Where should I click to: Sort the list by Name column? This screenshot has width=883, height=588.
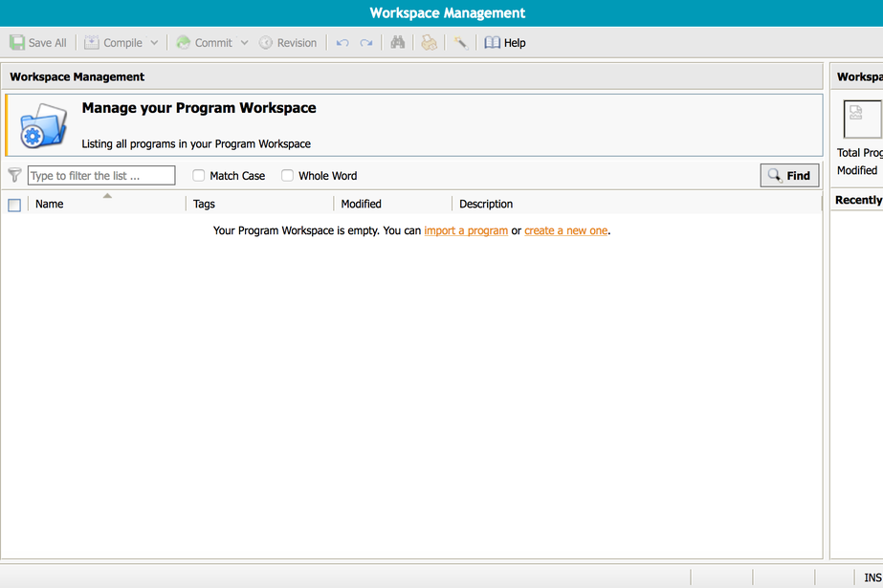click(x=50, y=204)
